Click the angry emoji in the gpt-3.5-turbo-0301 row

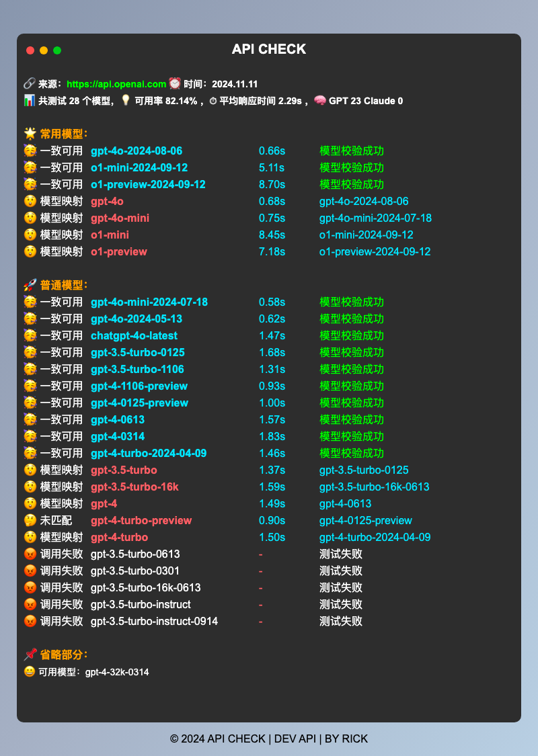(30, 571)
